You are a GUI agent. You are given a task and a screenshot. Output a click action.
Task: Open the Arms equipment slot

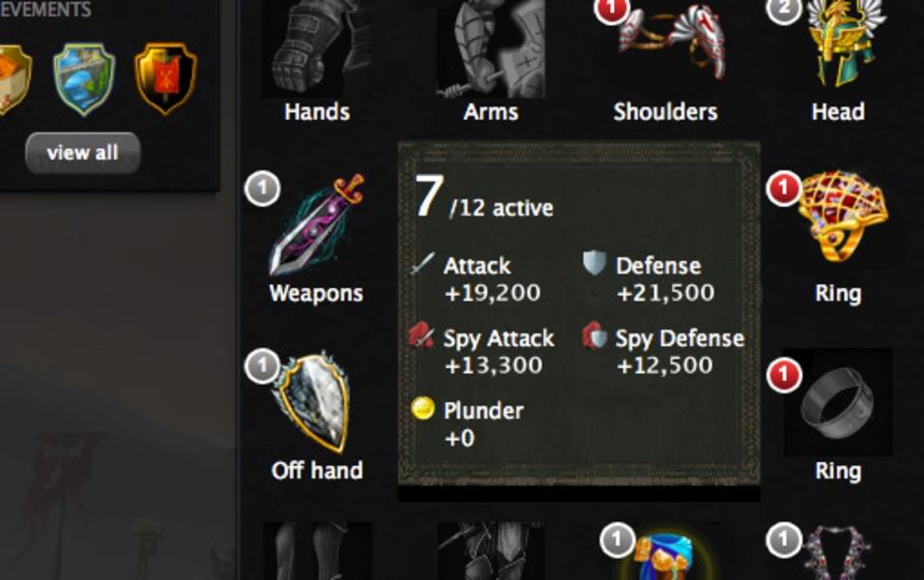pyautogui.click(x=490, y=48)
